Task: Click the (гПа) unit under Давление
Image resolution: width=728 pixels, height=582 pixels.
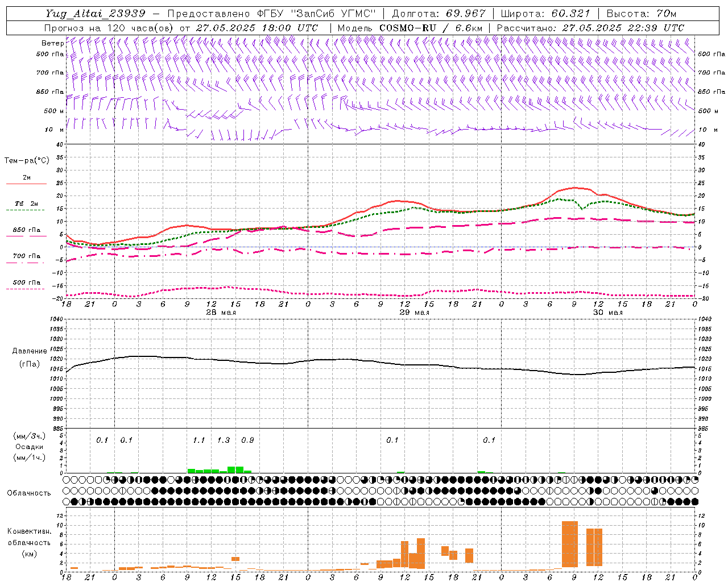Action: (x=30, y=364)
